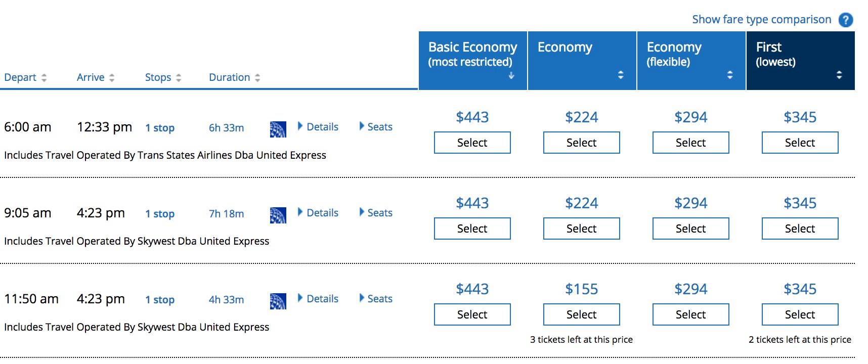Viewport: 868px width, 364px height.
Task: Expand Seats for the 9:05 am flight
Action: pos(376,213)
